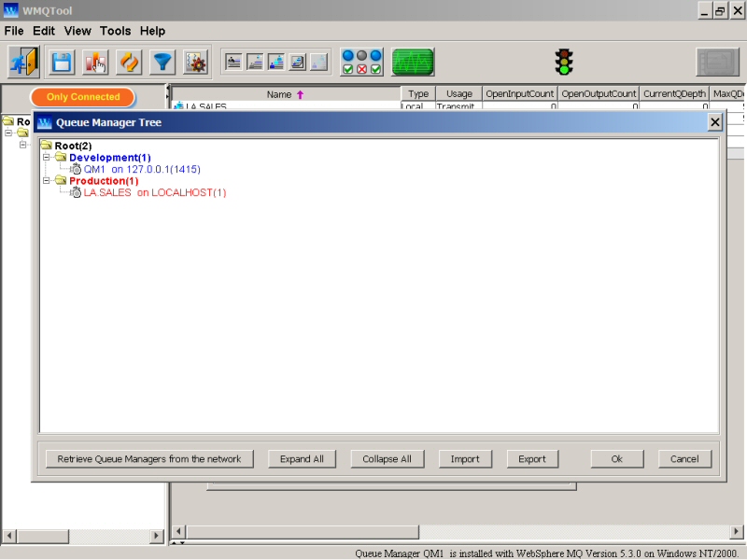Viewport: 747px width, 560px height.
Task: Click the orange refresh arrows icon
Action: (x=129, y=63)
